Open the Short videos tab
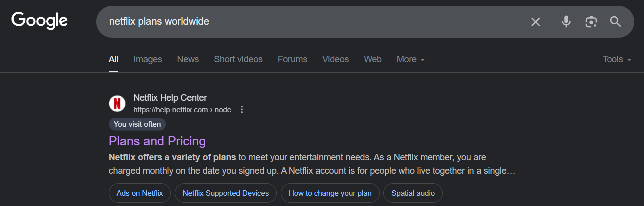Viewport: 644px width, 206px height. pyautogui.click(x=238, y=59)
